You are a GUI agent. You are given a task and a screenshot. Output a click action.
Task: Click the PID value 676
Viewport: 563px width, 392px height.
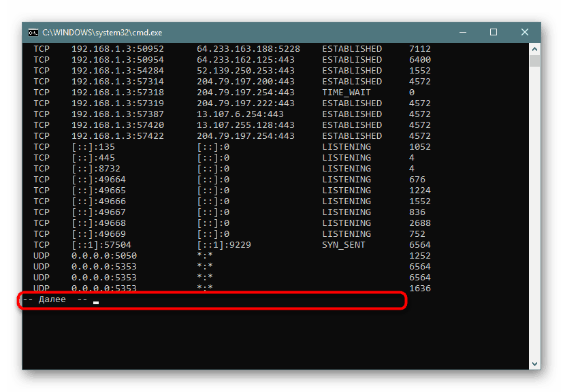[417, 180]
